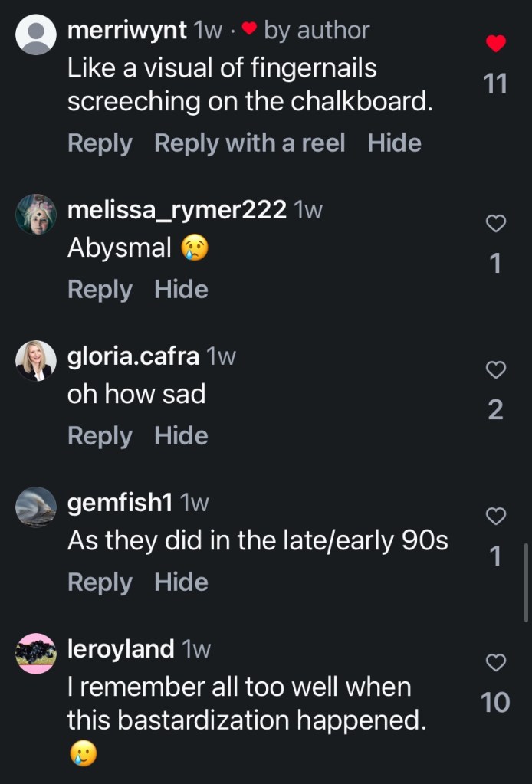This screenshot has height=784, width=532.
Task: Like leroyland's comment with heart icon
Action: (496, 662)
